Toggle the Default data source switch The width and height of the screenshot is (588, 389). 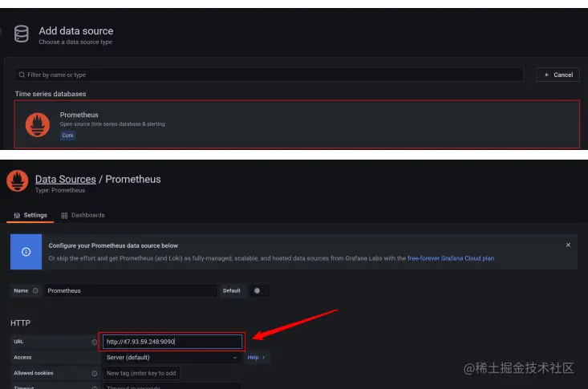[x=260, y=290]
